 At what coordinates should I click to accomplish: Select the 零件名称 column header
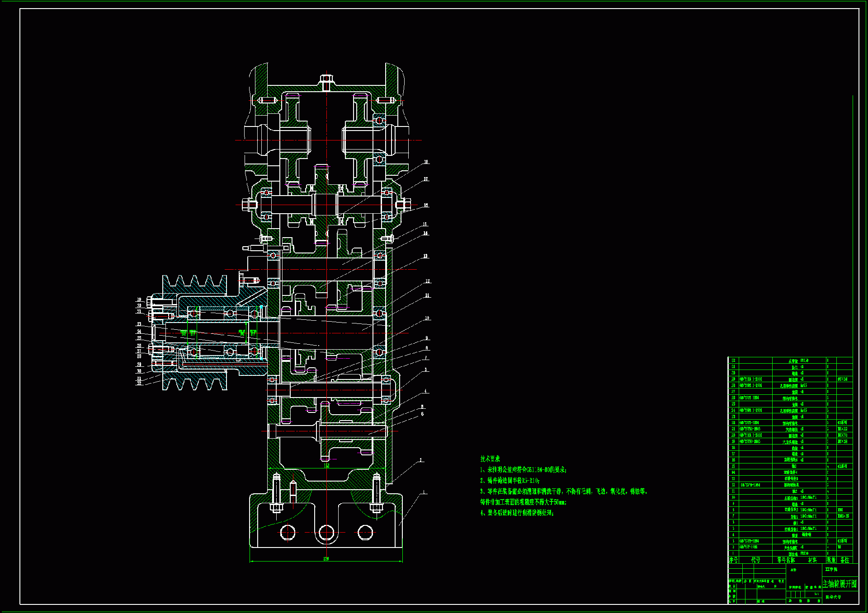[x=786, y=560]
